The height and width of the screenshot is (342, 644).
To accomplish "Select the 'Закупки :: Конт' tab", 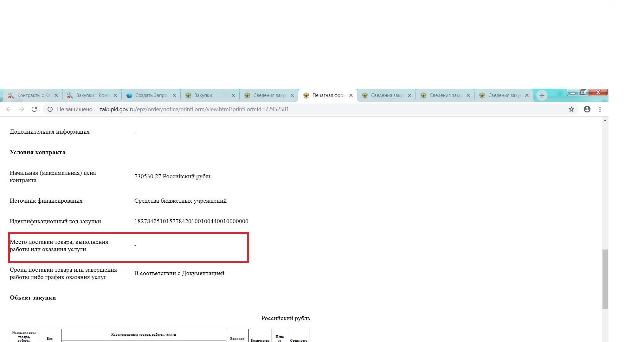I will click(x=90, y=95).
